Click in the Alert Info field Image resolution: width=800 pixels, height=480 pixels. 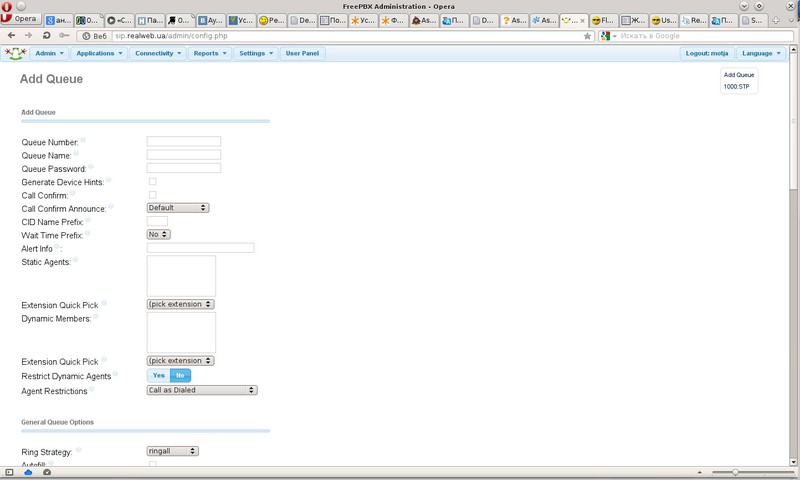click(x=201, y=248)
